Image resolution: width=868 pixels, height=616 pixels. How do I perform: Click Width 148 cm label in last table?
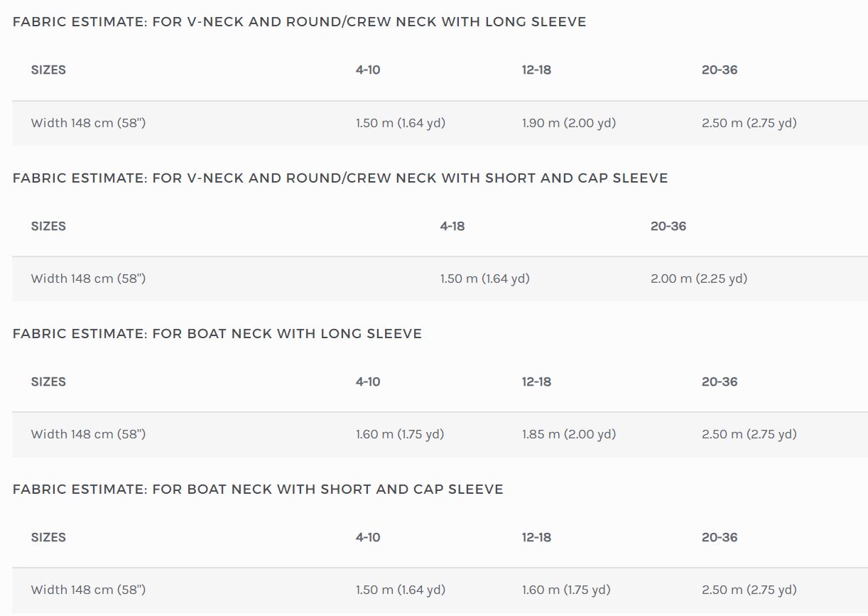pyautogui.click(x=88, y=590)
